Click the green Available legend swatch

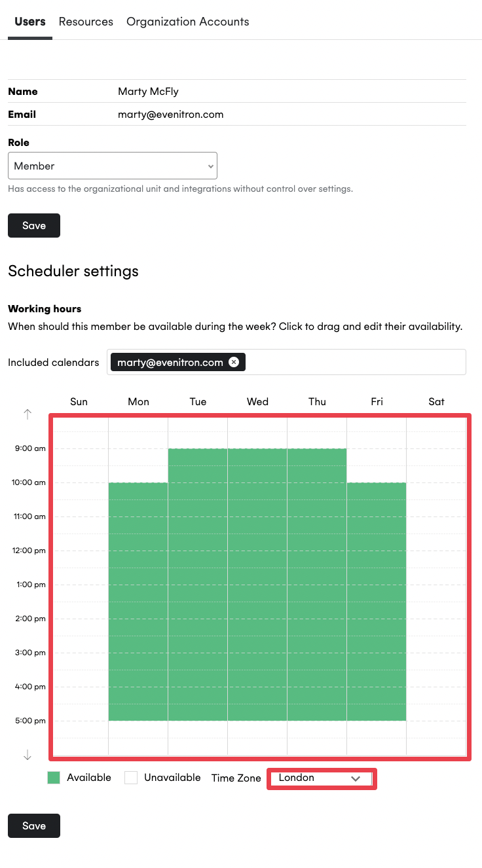[54, 778]
